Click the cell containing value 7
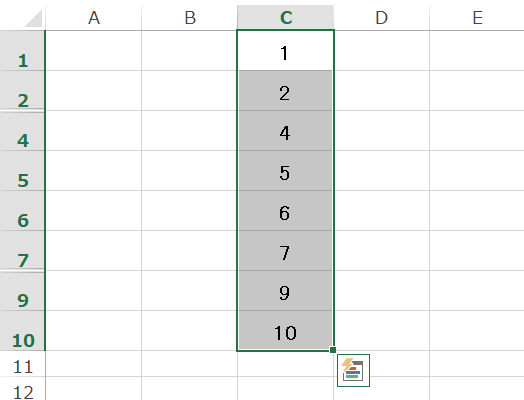 click(x=285, y=251)
